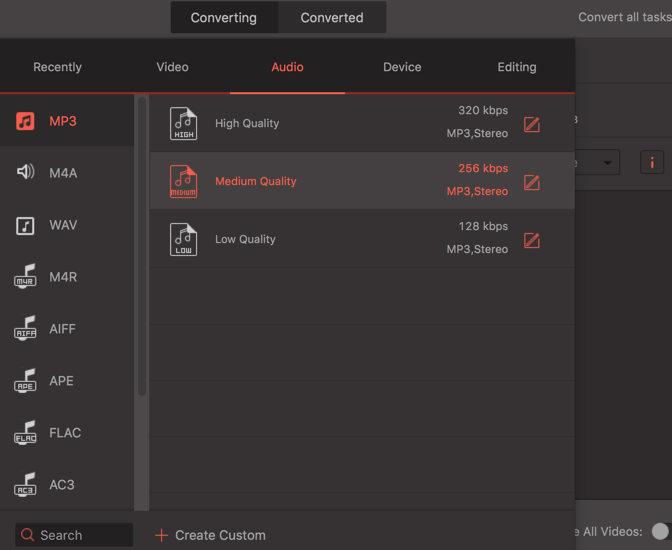Edit the Medium Quality preset settings

(532, 182)
